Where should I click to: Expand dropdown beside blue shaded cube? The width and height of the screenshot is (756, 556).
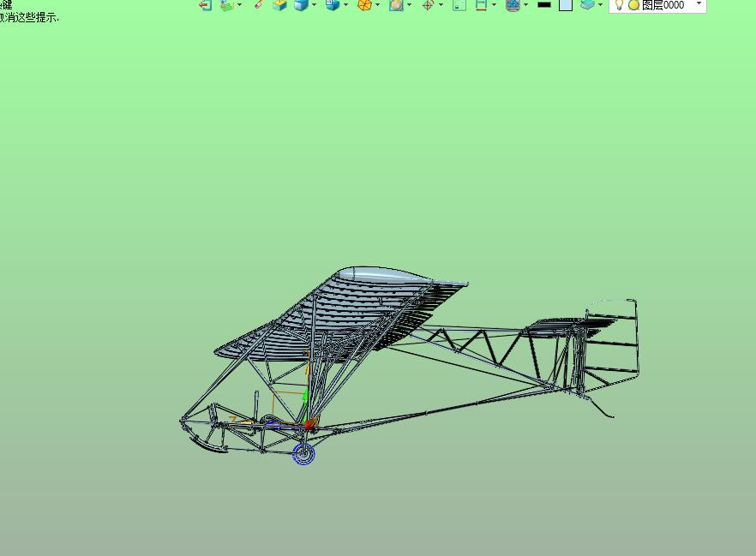click(315, 5)
